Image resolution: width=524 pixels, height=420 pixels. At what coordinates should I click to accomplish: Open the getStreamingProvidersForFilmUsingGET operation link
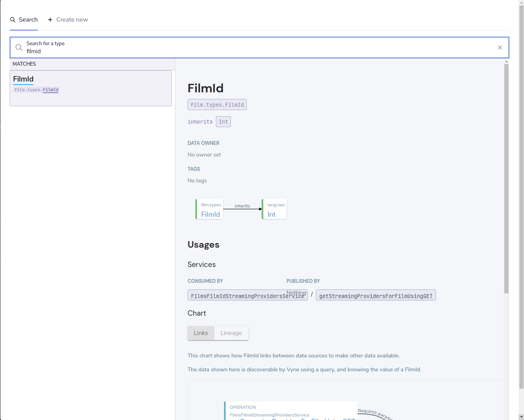pos(376,296)
